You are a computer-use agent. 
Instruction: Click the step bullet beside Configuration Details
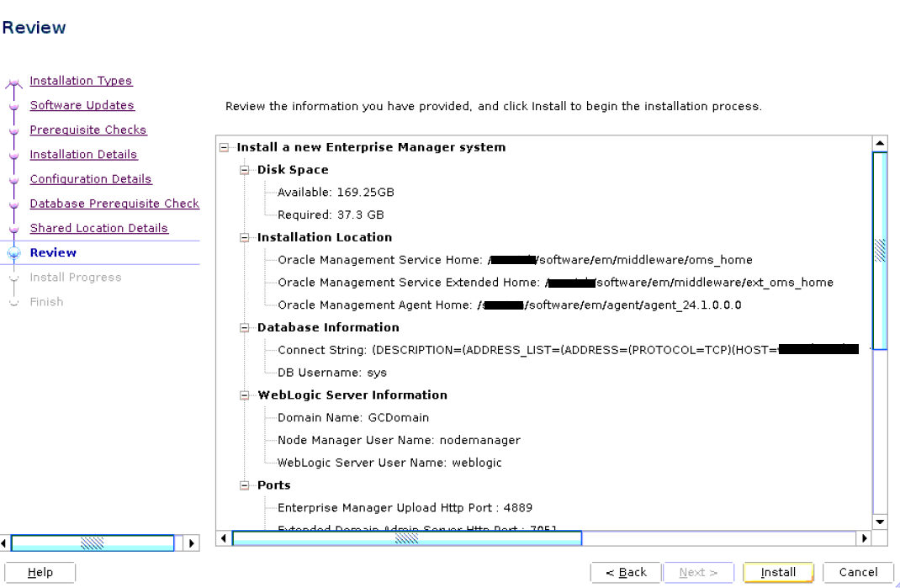coord(14,180)
